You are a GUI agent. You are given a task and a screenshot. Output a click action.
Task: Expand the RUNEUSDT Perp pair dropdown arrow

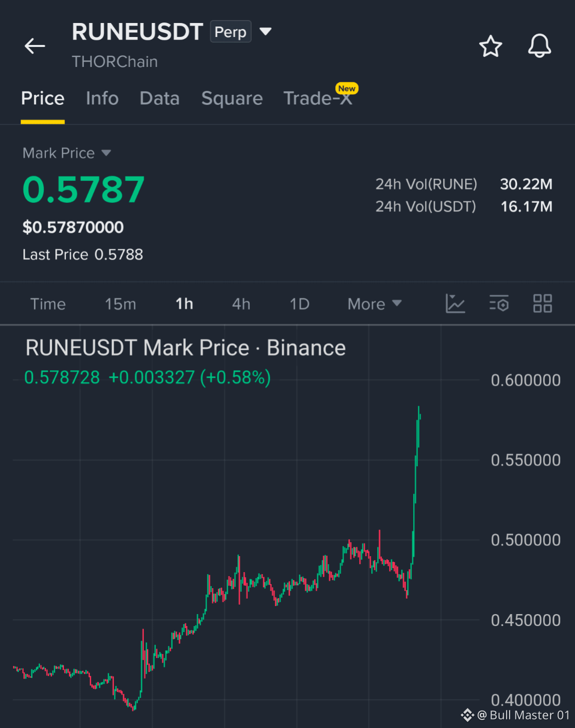click(x=266, y=31)
